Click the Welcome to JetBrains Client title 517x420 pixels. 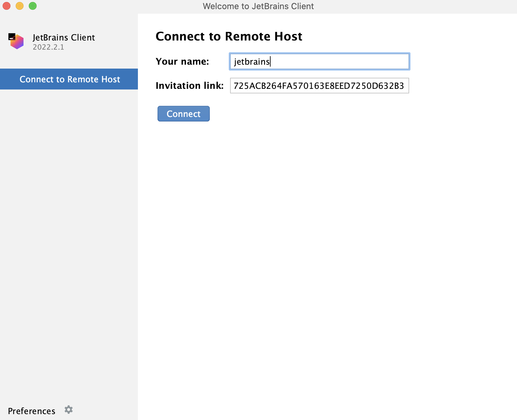[258, 6]
